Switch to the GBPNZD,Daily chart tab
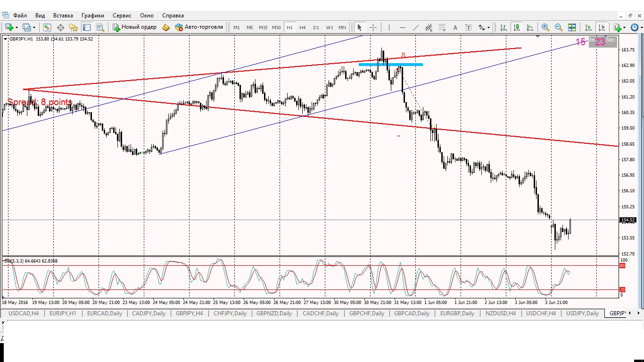Image resolution: width=644 pixels, height=362 pixels. click(275, 313)
